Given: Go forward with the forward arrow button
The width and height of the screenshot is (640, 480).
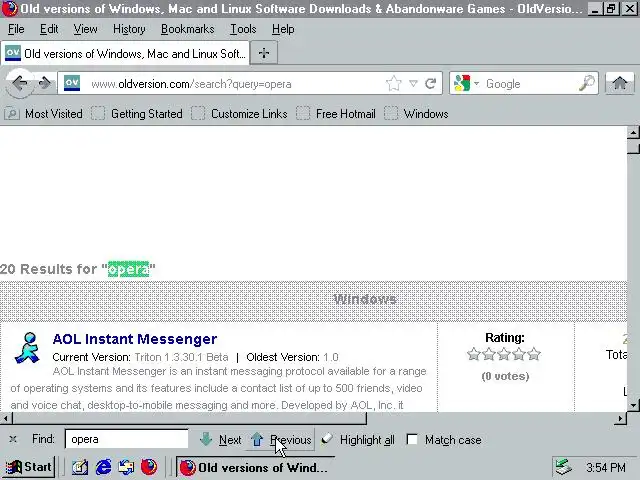Looking at the screenshot, I should (45, 84).
